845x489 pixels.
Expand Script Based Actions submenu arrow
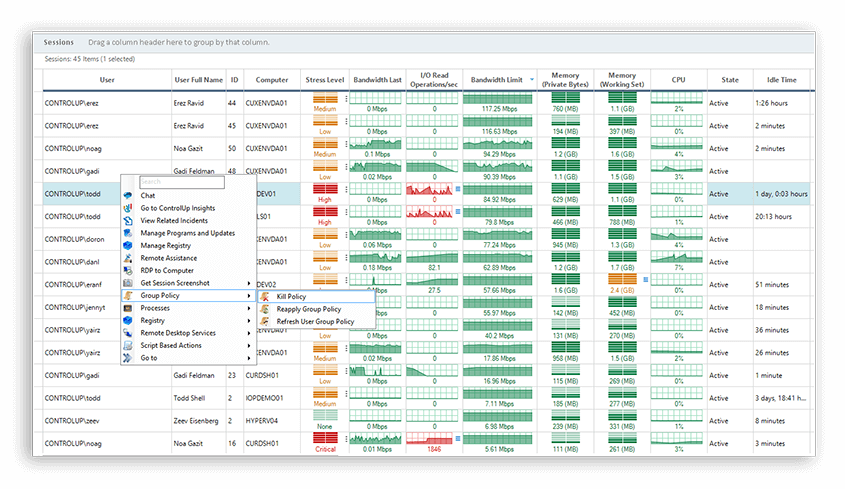tap(249, 346)
